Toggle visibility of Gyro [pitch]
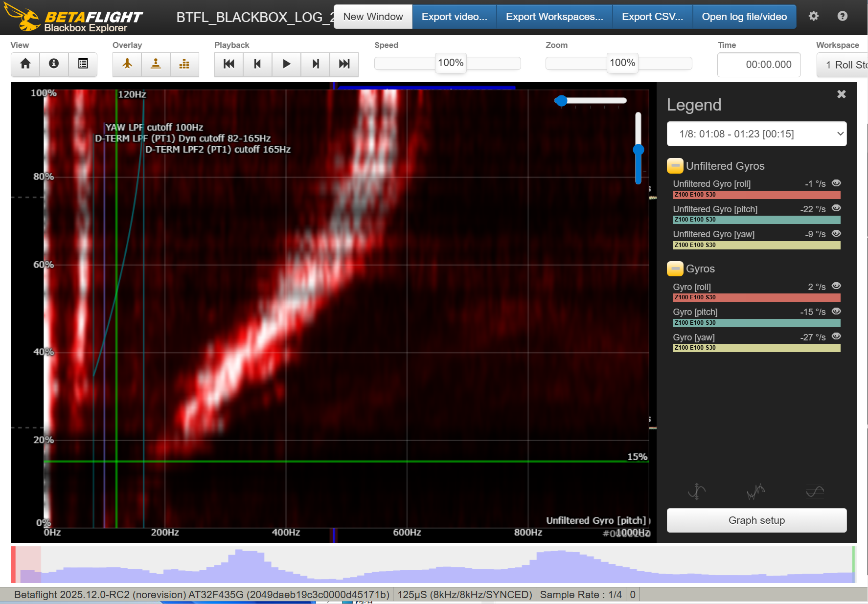This screenshot has width=868, height=604. pyautogui.click(x=836, y=311)
